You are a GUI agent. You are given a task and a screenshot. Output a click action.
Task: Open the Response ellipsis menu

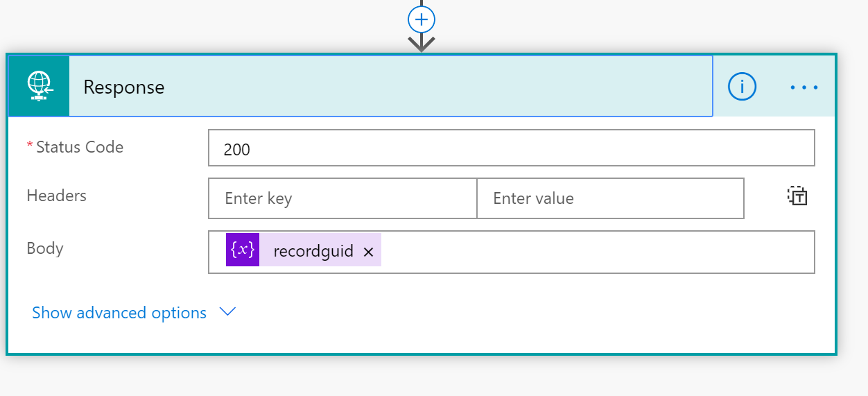coord(804,87)
